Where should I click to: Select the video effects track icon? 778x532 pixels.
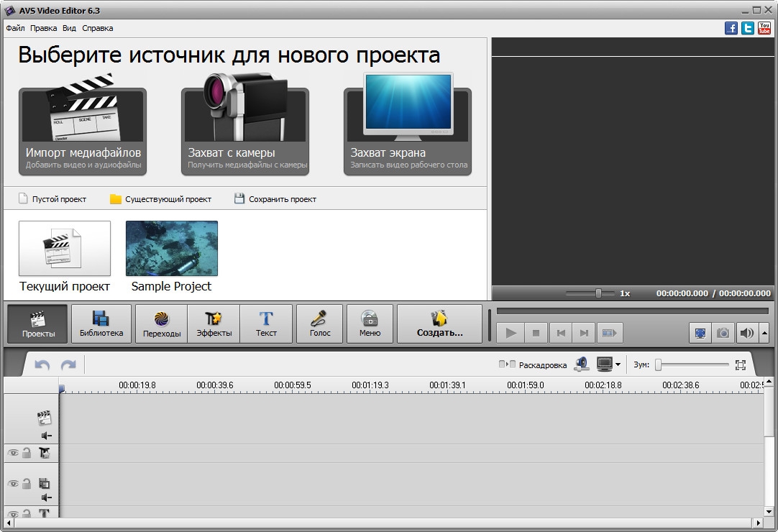click(x=44, y=453)
